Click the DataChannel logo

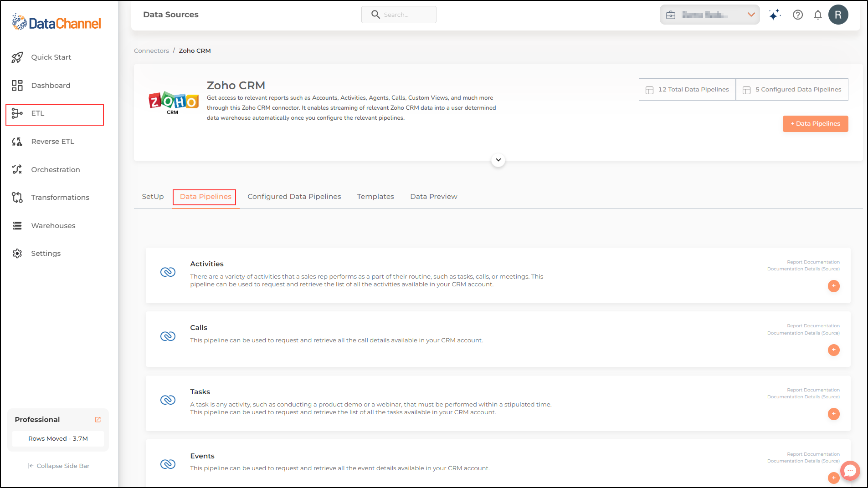(x=56, y=23)
